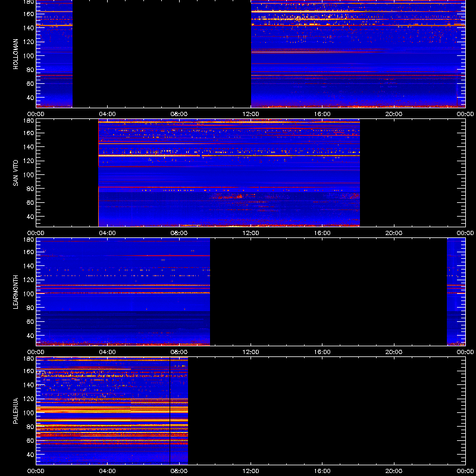
Task: Click the 60 frequency label on LEARMONTH axis
Action: tap(31, 321)
